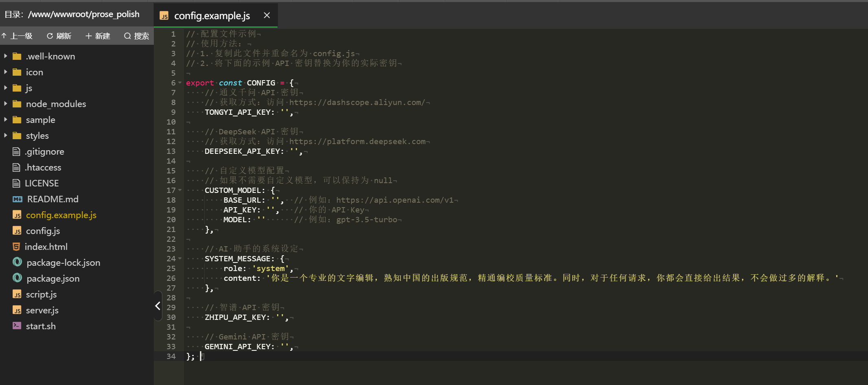Click the index.html HTML file icon
The width and height of the screenshot is (868, 385).
tap(16, 247)
